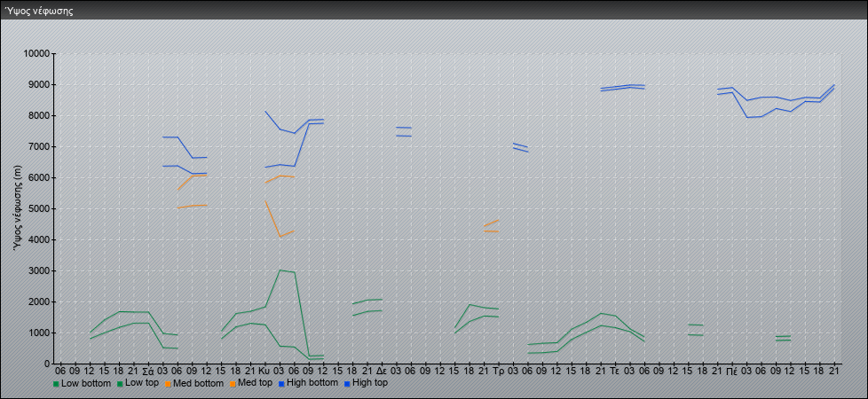The image size is (868, 399).
Task: Select the 4000 y-axis label
Action: coord(39,239)
